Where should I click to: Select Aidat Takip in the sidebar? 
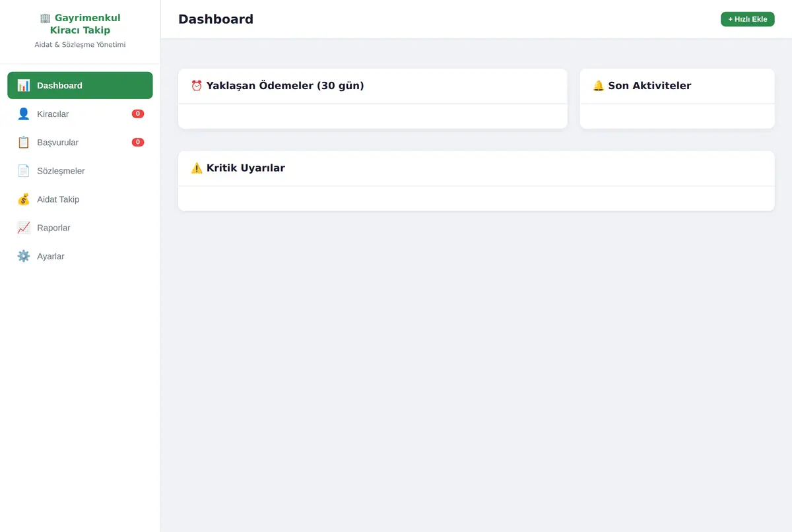pos(80,199)
